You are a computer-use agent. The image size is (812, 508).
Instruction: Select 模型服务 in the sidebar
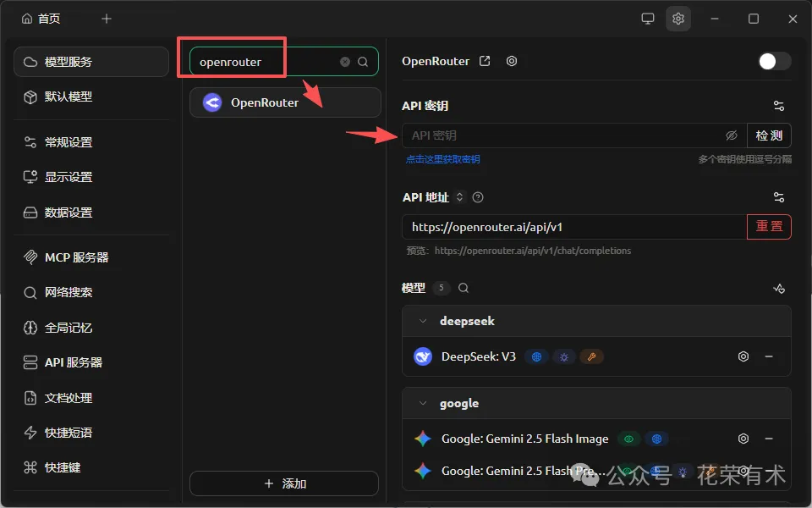coord(91,62)
